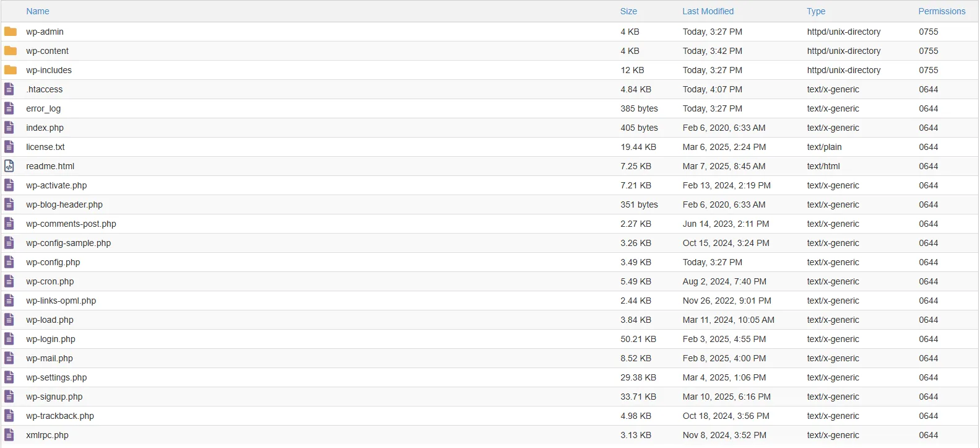Select the wp-content folder icon
Image resolution: width=980 pixels, height=448 pixels.
tap(11, 51)
